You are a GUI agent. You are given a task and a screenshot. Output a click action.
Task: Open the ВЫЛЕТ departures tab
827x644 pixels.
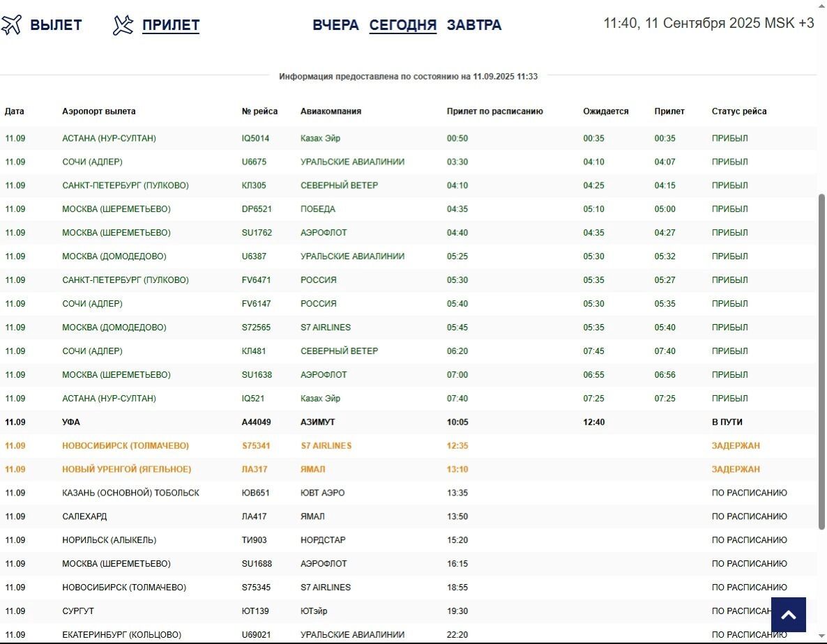pos(56,25)
